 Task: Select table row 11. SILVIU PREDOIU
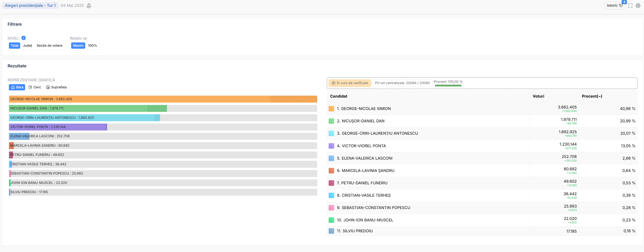(482, 231)
